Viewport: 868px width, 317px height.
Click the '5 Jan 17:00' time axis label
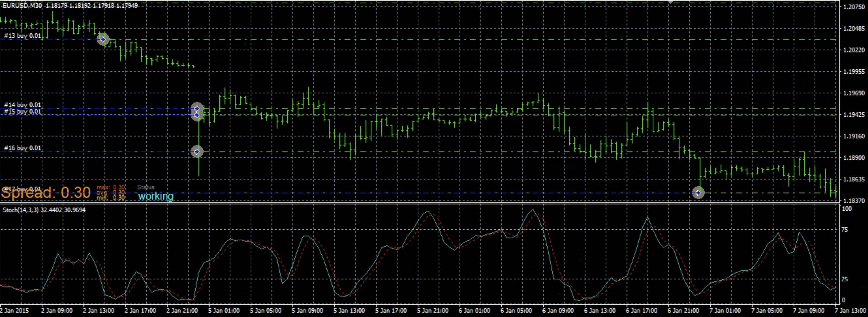coord(391,310)
